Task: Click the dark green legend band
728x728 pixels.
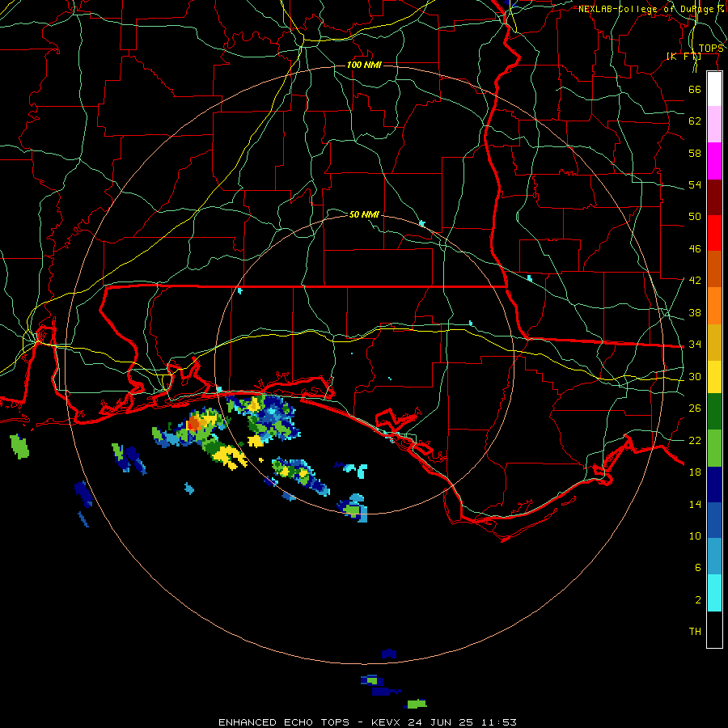Action: click(714, 412)
